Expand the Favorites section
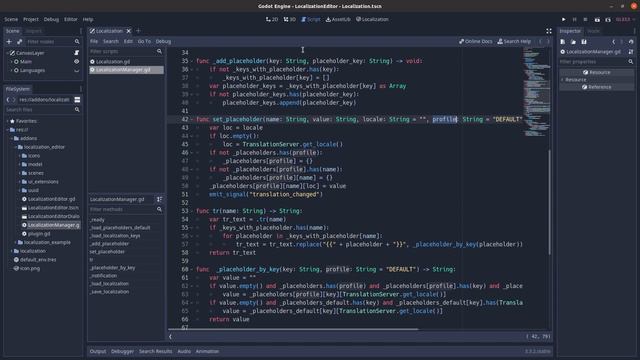The image size is (640, 360). pos(7,121)
